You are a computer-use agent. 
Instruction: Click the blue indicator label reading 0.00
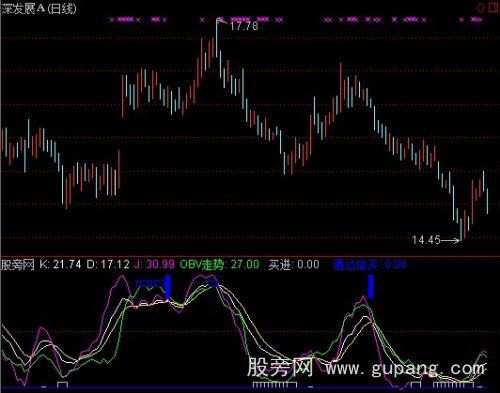click(x=370, y=265)
